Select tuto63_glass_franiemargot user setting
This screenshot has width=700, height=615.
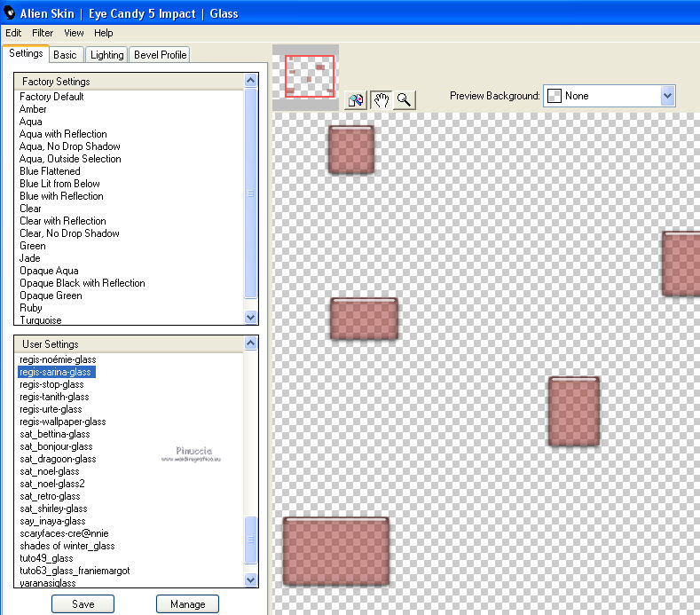point(75,571)
